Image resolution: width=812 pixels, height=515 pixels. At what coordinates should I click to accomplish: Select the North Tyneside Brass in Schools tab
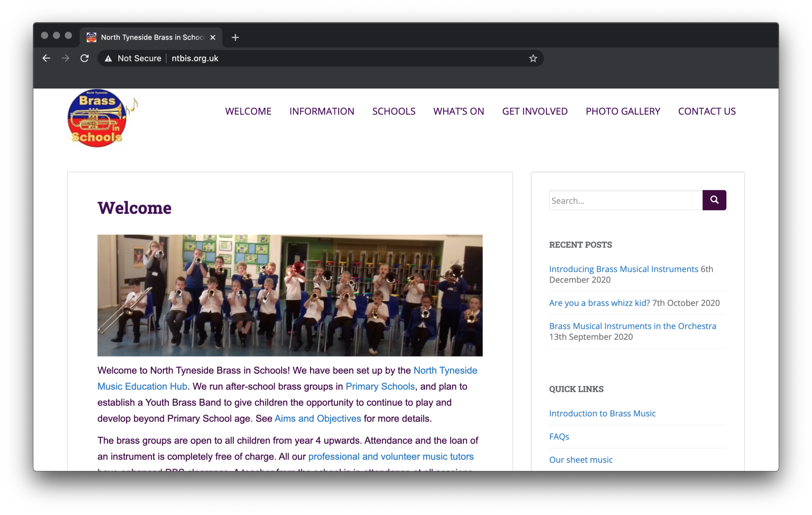point(151,37)
